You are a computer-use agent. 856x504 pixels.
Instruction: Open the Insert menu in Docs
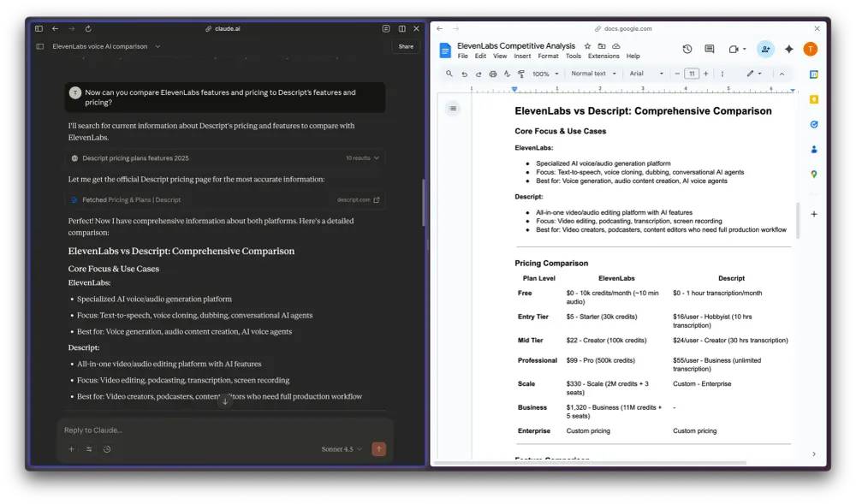[x=522, y=56]
